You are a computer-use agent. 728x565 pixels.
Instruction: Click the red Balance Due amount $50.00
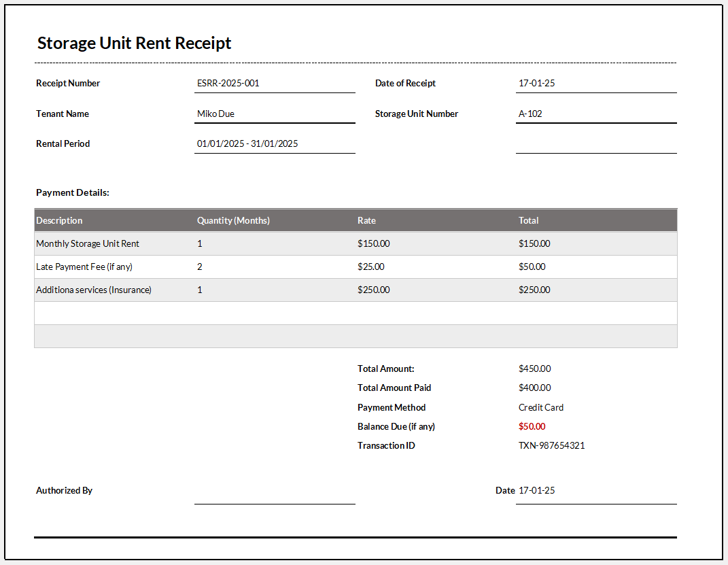(x=532, y=426)
